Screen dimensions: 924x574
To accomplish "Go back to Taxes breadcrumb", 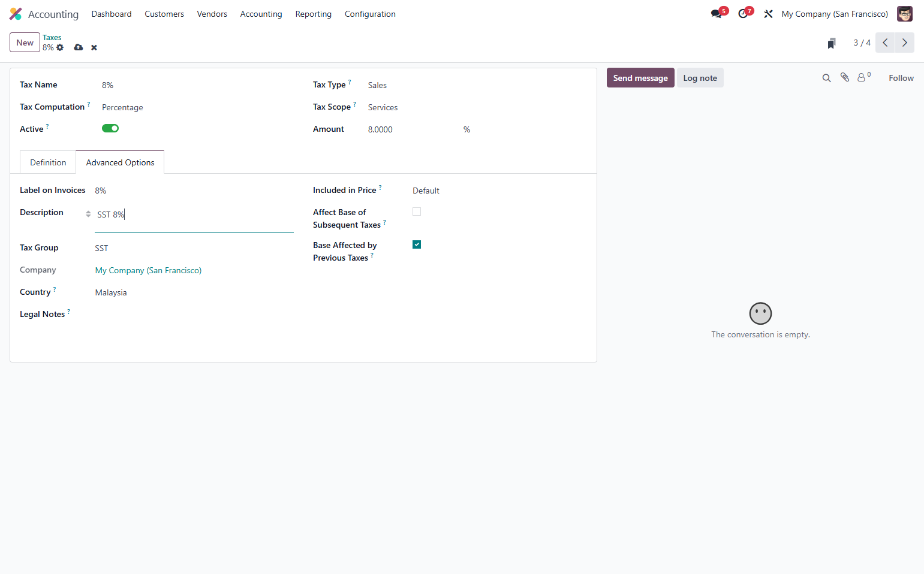I will tap(52, 37).
